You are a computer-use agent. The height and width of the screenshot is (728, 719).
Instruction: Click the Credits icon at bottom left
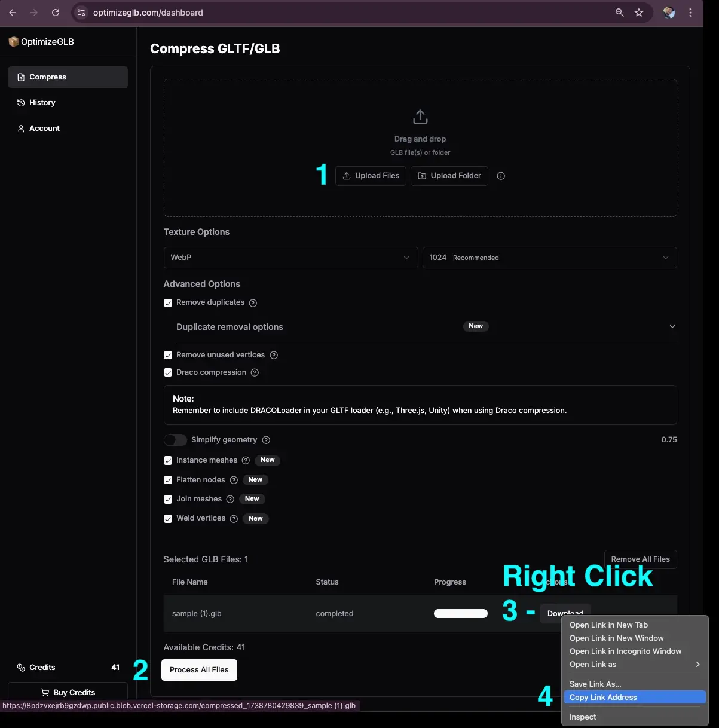coord(20,667)
